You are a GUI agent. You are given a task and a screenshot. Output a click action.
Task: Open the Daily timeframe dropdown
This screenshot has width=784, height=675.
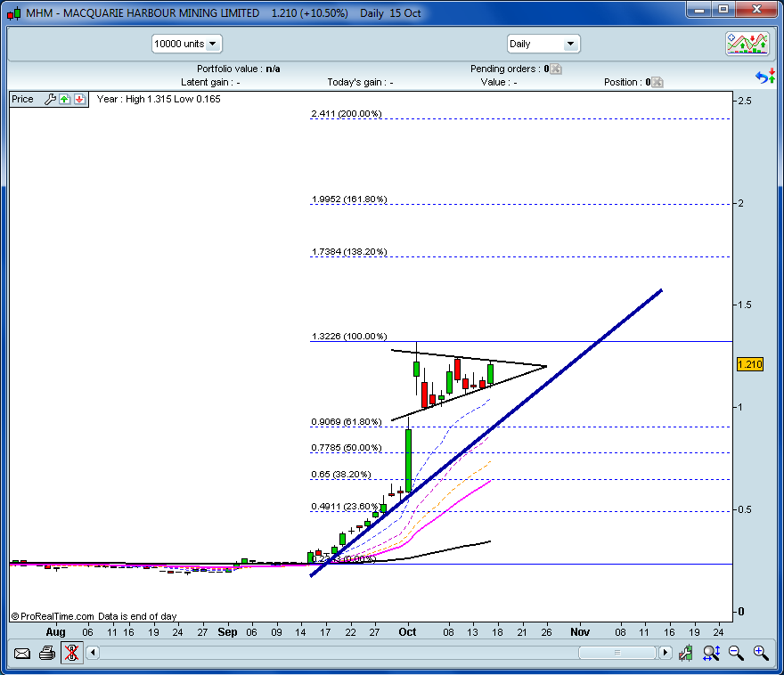point(543,44)
